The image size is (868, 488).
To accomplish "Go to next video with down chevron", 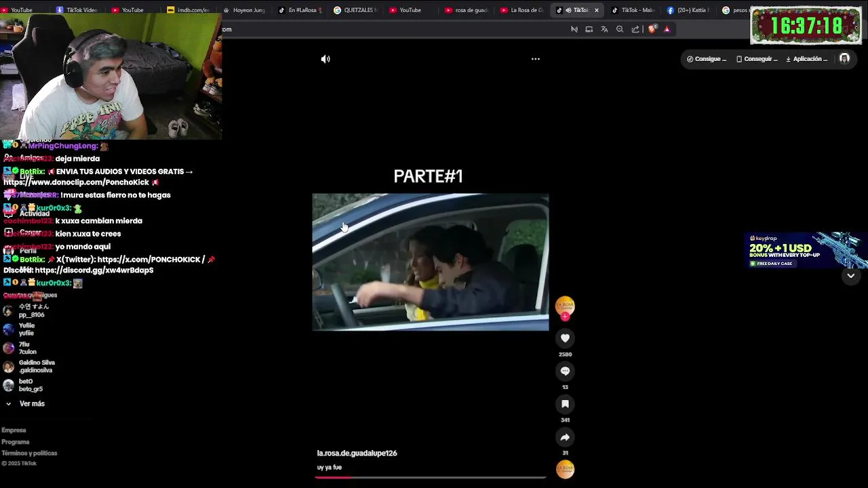I will [850, 276].
